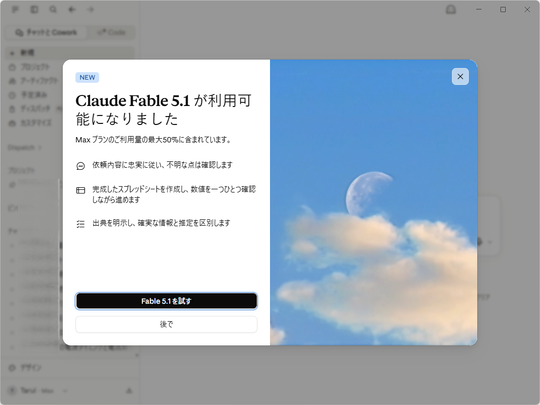Click the leftmost menu icon in the top bar
Image resolution: width=540 pixels, height=405 pixels.
coord(15,9)
